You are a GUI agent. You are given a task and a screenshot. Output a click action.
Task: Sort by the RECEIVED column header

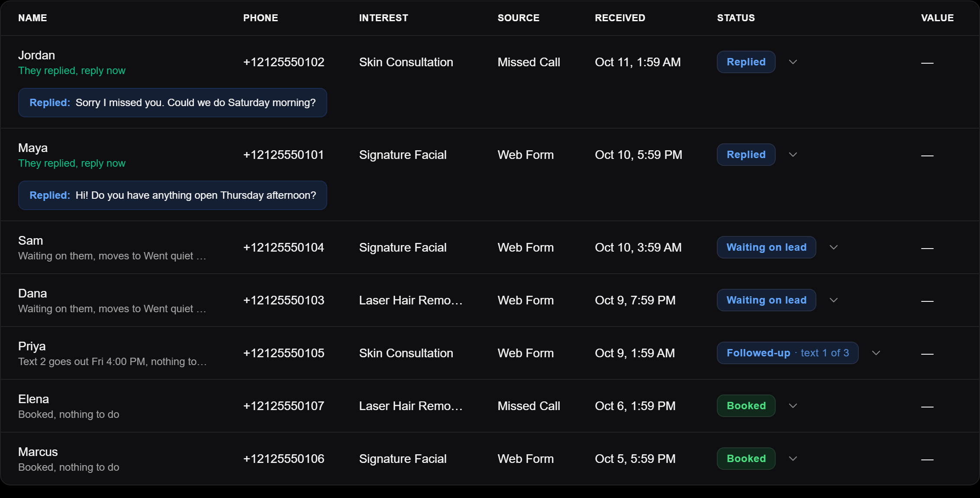(620, 18)
